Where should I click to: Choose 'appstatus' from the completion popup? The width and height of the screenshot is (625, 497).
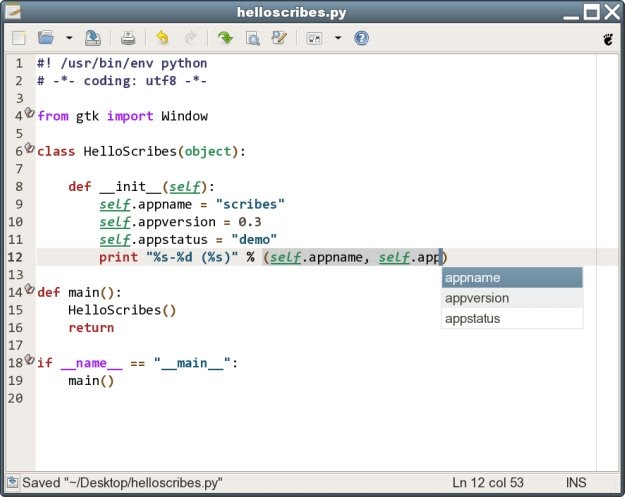pyautogui.click(x=512, y=318)
